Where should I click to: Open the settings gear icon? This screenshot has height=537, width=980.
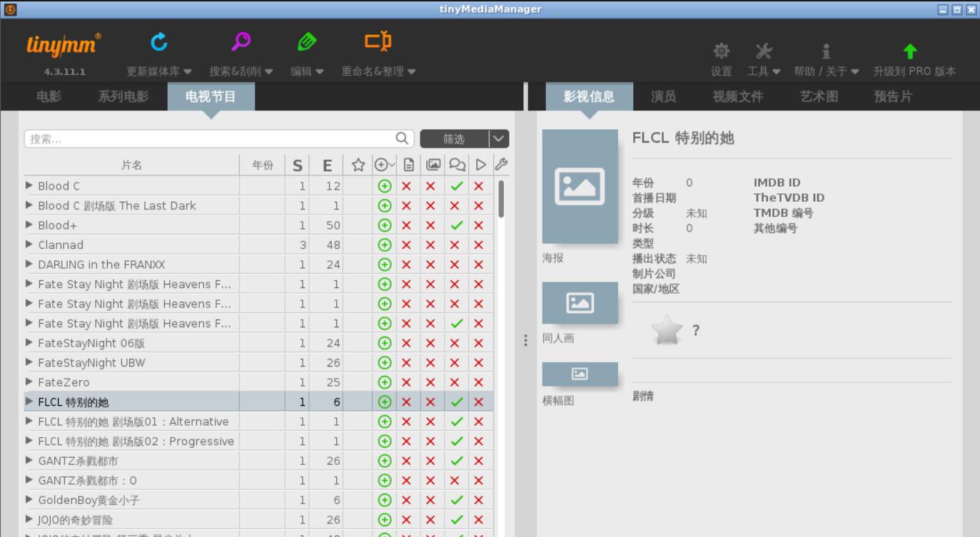(x=721, y=51)
